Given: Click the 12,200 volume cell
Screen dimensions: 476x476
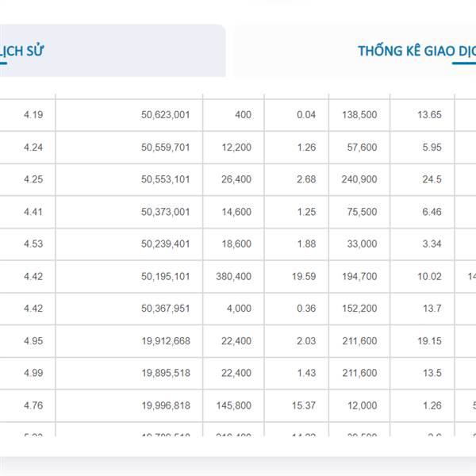Looking at the screenshot, I should [236, 148].
